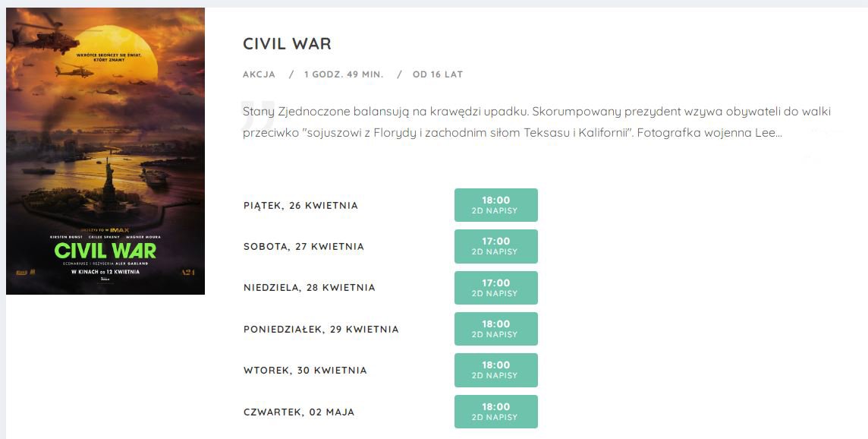Pick the 18:00 showing on Poniedziałek 29 kwietnia
This screenshot has height=439, width=868.
pyautogui.click(x=496, y=329)
